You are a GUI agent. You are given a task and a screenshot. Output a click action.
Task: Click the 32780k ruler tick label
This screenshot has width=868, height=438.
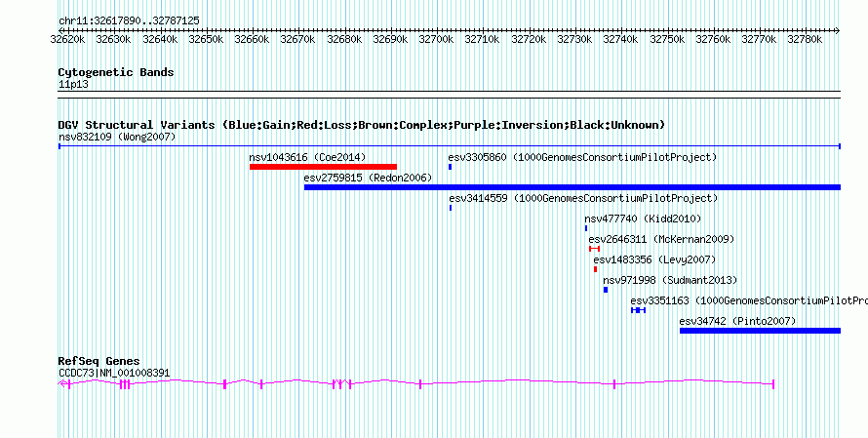(x=805, y=39)
